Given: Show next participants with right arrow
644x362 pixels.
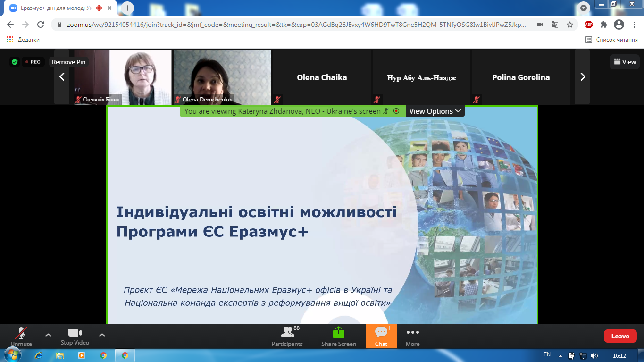Looking at the screenshot, I should point(582,76).
